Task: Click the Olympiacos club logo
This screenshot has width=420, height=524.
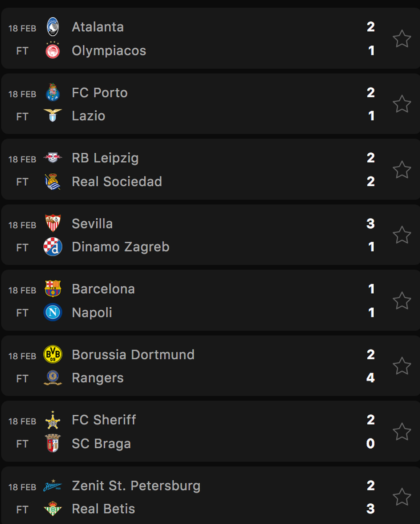Action: click(x=53, y=51)
